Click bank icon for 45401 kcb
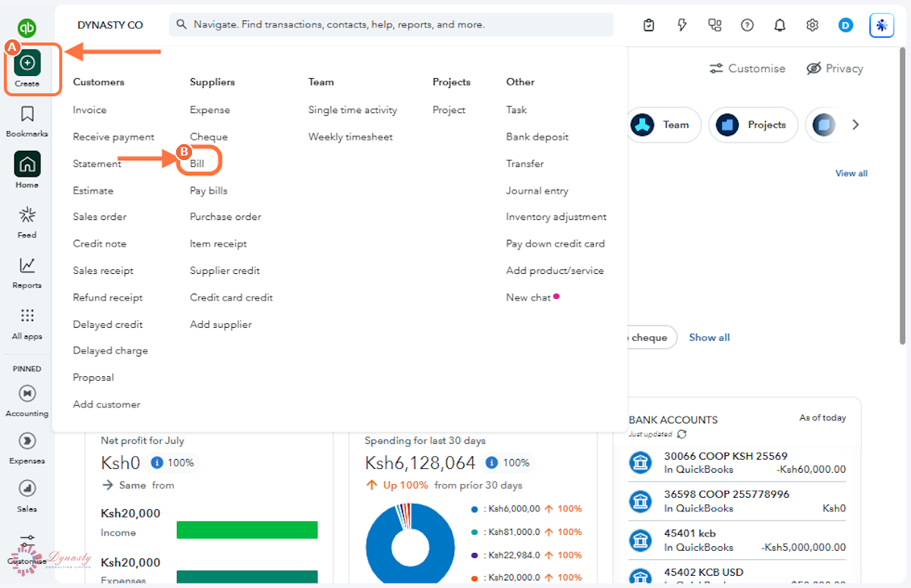 click(641, 539)
